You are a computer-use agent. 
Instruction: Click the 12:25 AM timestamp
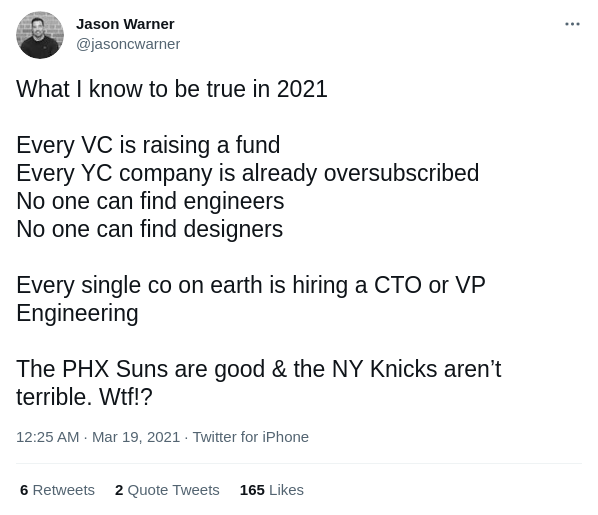click(48, 437)
